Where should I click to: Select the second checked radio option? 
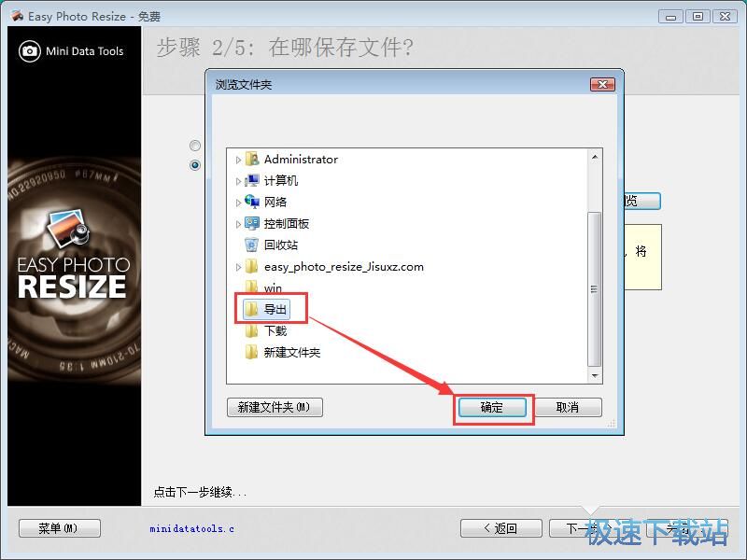pyautogui.click(x=195, y=165)
